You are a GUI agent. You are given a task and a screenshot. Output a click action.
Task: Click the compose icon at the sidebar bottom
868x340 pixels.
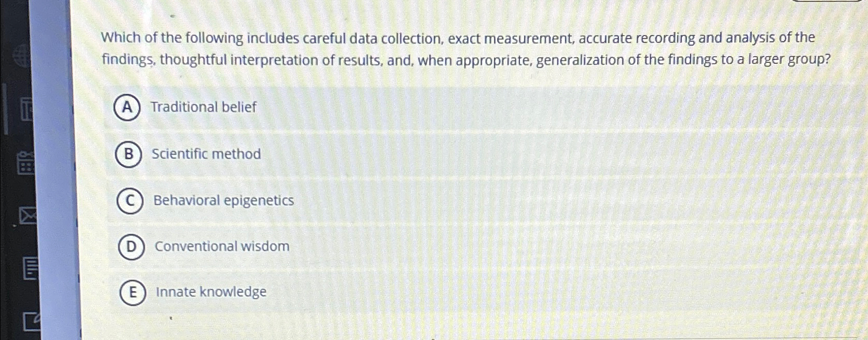[x=32, y=323]
